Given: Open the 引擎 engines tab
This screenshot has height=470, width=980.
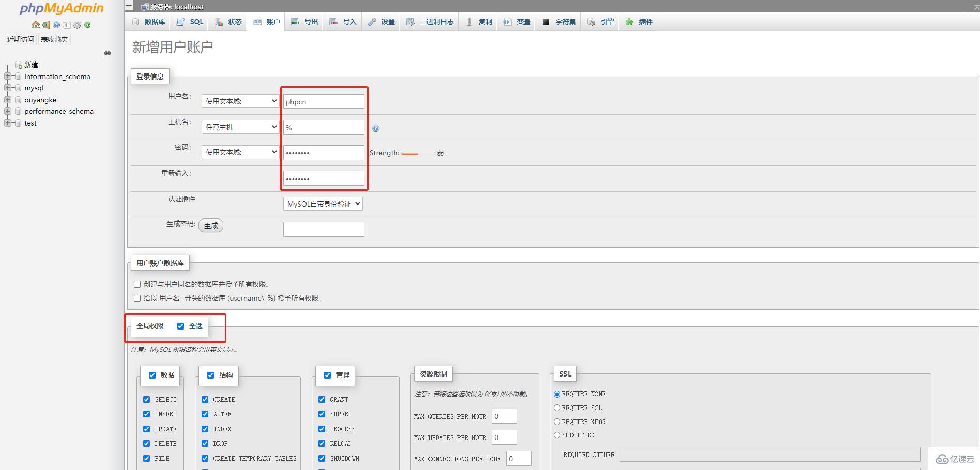Looking at the screenshot, I should 601,22.
